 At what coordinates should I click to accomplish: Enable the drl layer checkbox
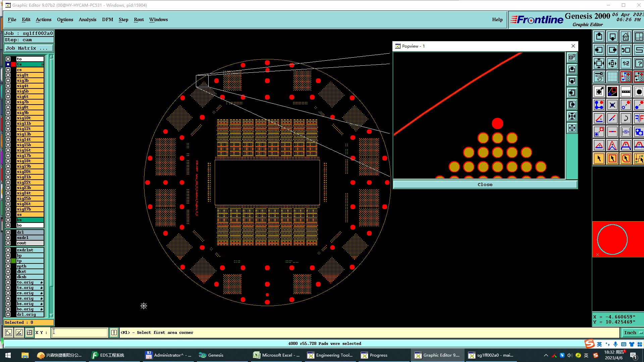(8, 232)
